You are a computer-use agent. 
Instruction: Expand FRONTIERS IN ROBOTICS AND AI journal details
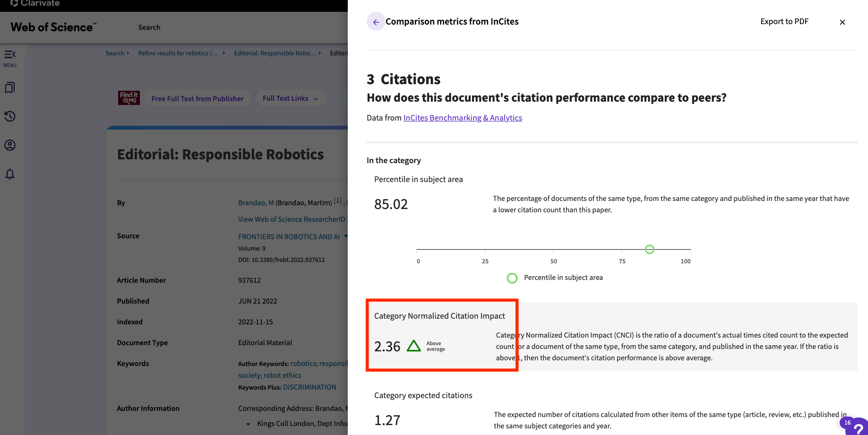[345, 236]
